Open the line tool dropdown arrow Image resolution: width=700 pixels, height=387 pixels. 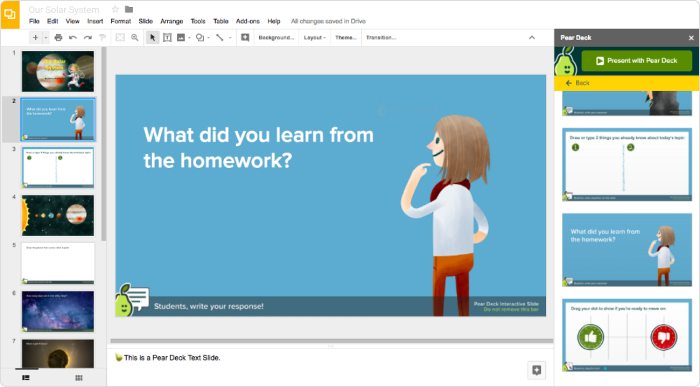pos(230,37)
